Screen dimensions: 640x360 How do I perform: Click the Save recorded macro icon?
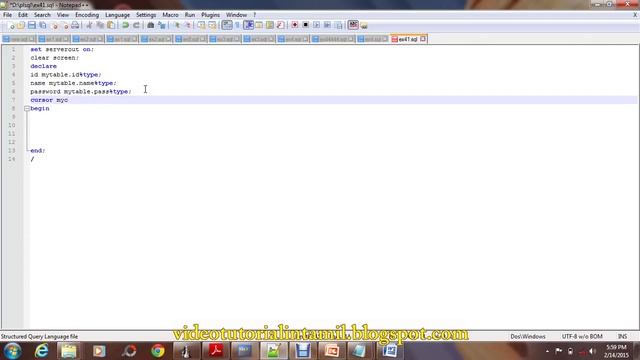pyautogui.click(x=338, y=25)
